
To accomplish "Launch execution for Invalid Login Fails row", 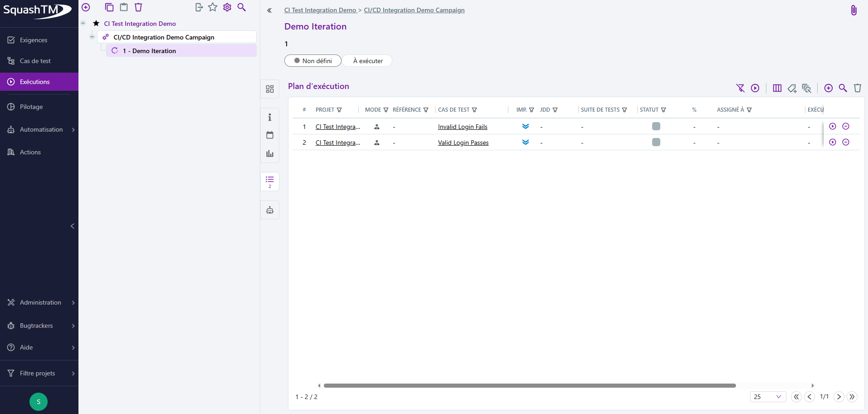I will click(x=832, y=127).
